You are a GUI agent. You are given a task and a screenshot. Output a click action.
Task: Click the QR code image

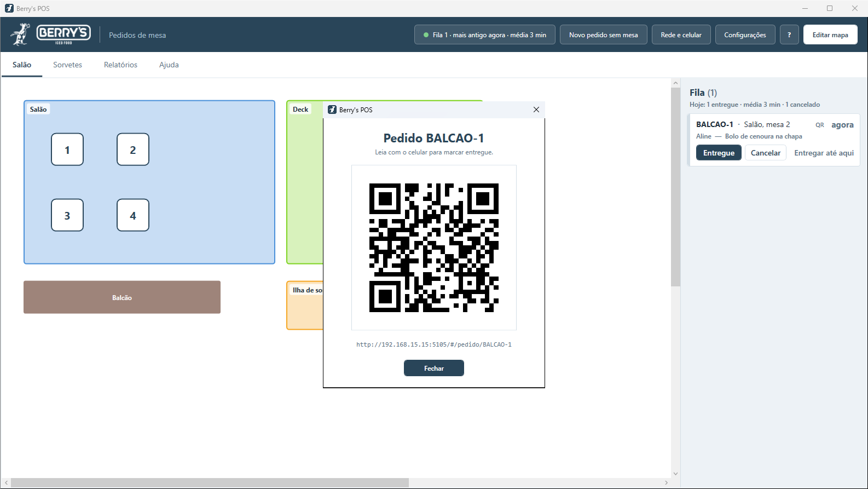[x=434, y=248]
